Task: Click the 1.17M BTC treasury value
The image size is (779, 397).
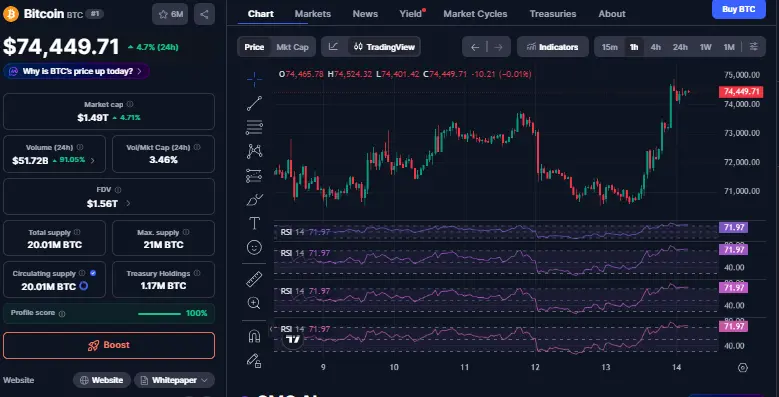Action: [163, 286]
